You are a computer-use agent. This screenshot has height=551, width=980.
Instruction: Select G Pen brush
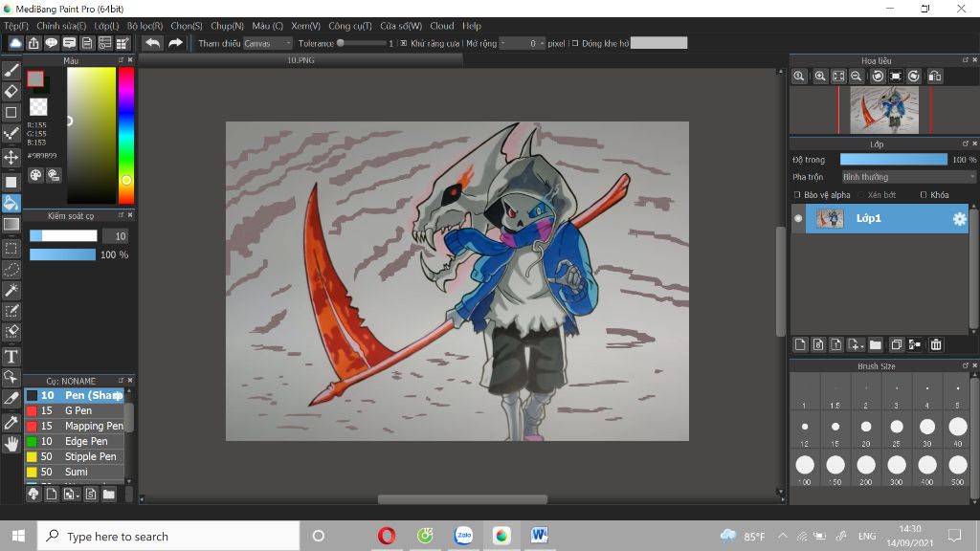(x=75, y=410)
